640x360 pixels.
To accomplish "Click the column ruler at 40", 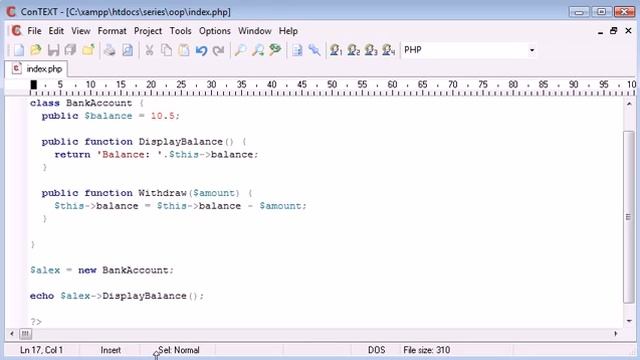I will click(x=271, y=85).
